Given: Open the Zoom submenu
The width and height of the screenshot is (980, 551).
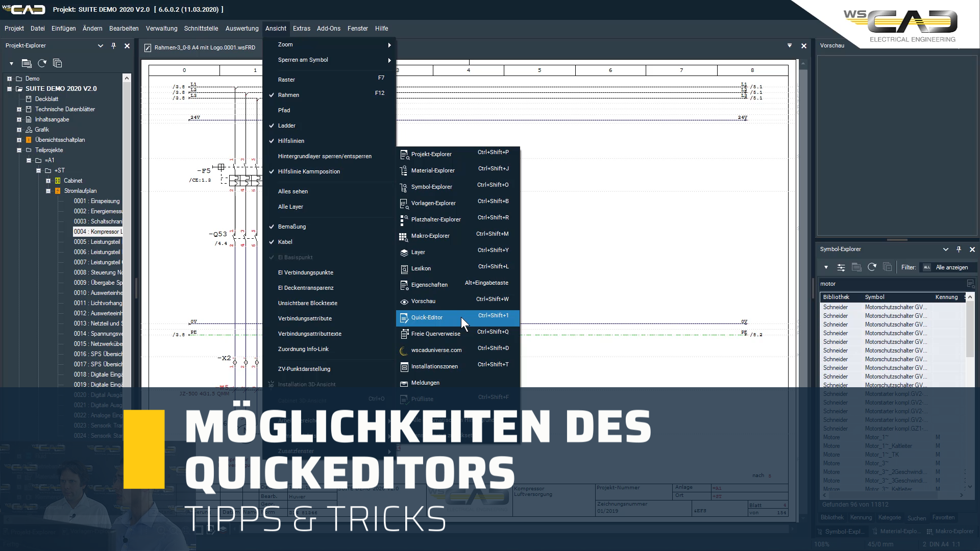Looking at the screenshot, I should (x=285, y=44).
